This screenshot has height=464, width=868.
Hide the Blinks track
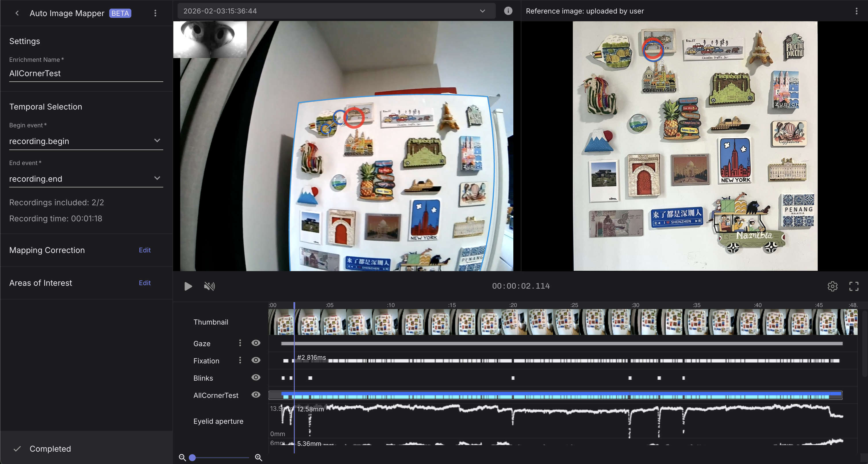[x=256, y=377]
